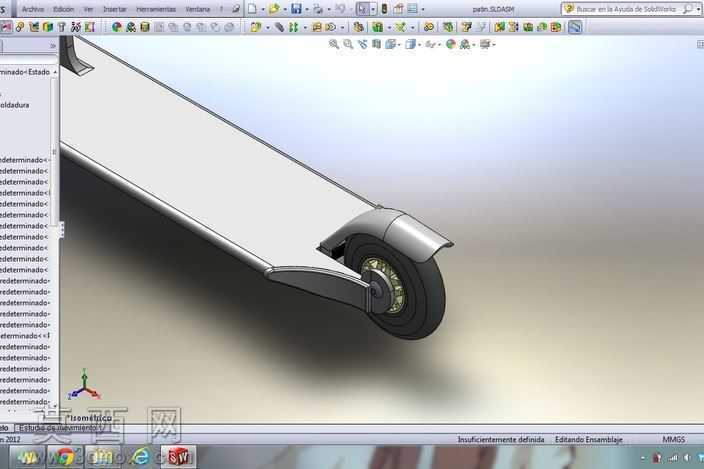Click the Display Style cube icon
The height and width of the screenshot is (469, 704).
pos(410,44)
